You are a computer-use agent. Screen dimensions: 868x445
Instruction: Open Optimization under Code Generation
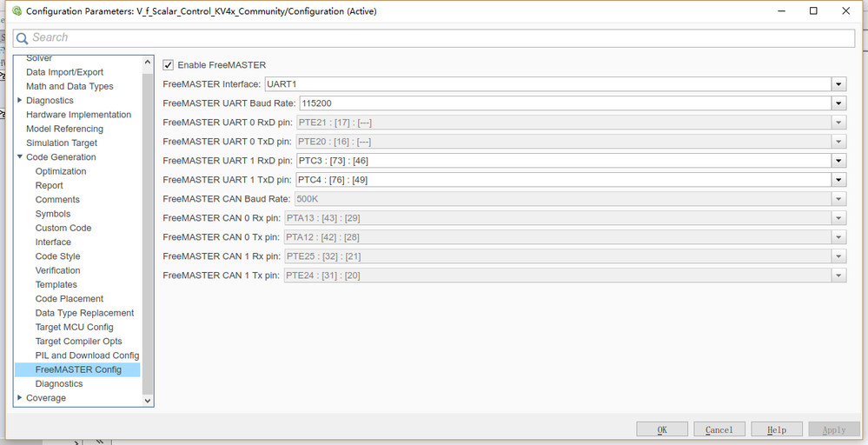point(61,171)
